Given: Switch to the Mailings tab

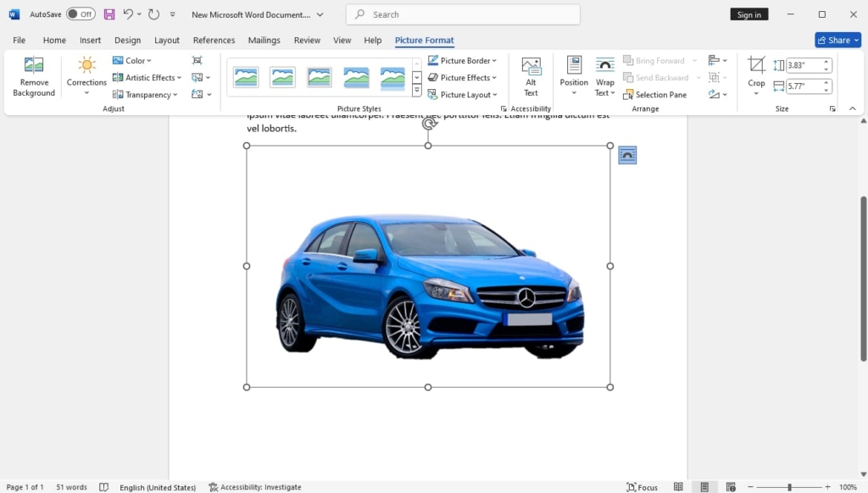Looking at the screenshot, I should pyautogui.click(x=264, y=40).
